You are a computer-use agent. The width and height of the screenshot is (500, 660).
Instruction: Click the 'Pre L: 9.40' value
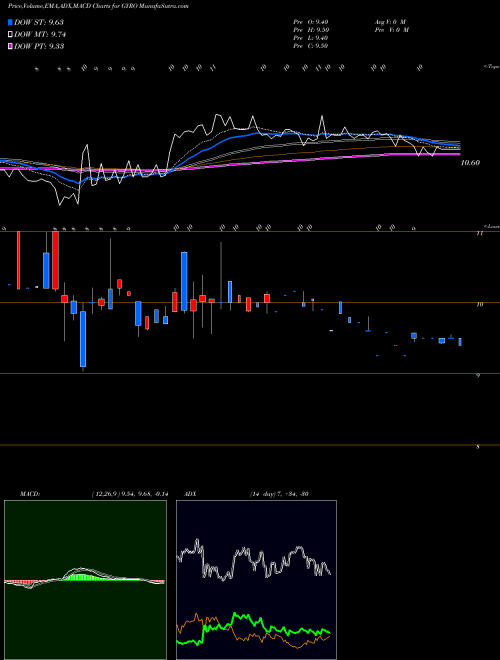[311, 38]
